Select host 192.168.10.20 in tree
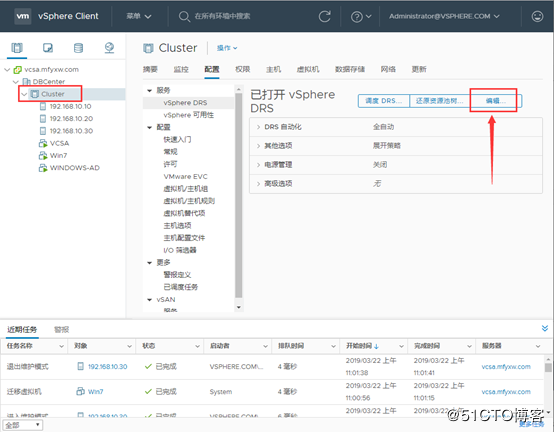 click(71, 119)
